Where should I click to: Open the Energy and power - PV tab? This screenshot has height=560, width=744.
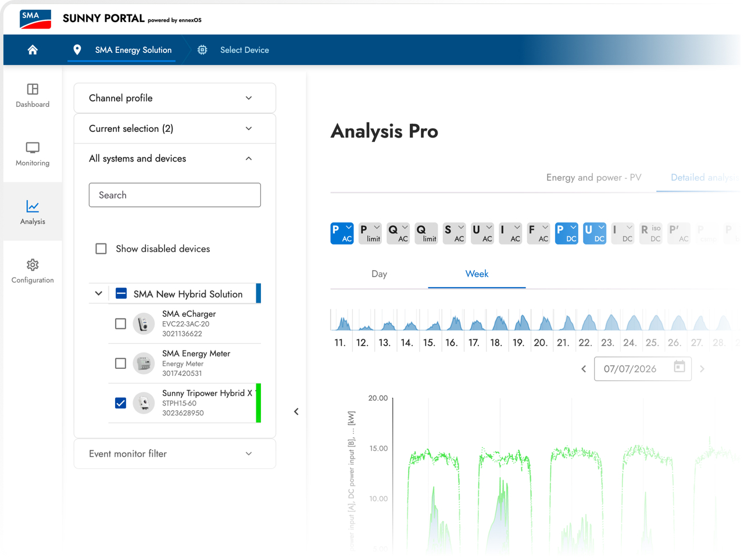click(593, 177)
